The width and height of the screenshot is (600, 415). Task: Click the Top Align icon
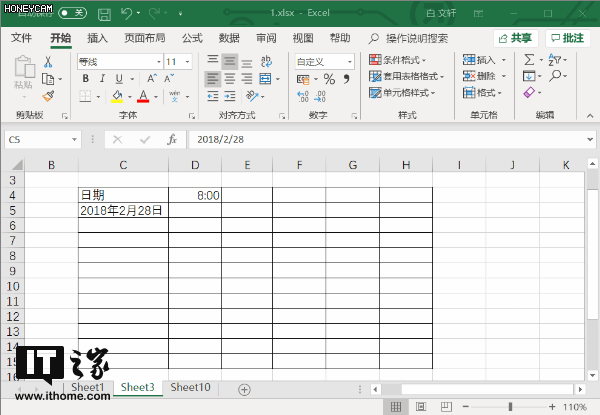click(213, 60)
